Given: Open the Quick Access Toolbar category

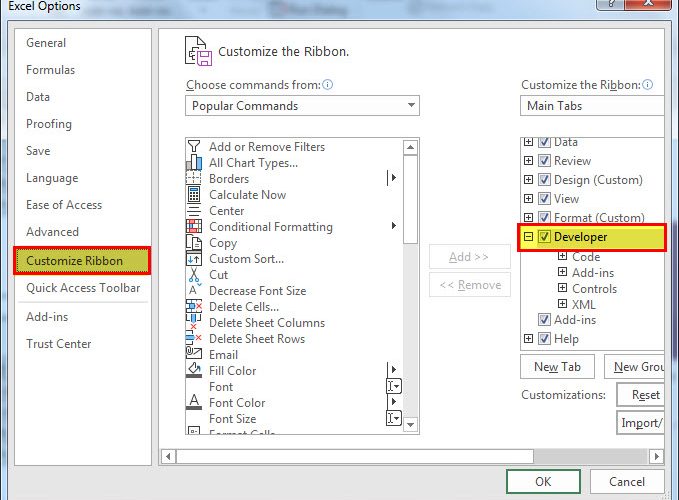Looking at the screenshot, I should 83,288.
